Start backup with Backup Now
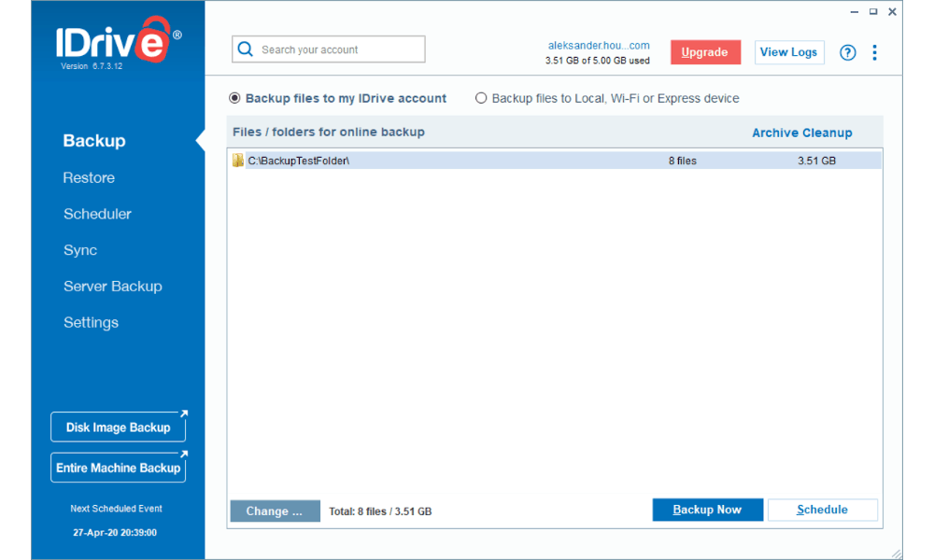 click(707, 510)
